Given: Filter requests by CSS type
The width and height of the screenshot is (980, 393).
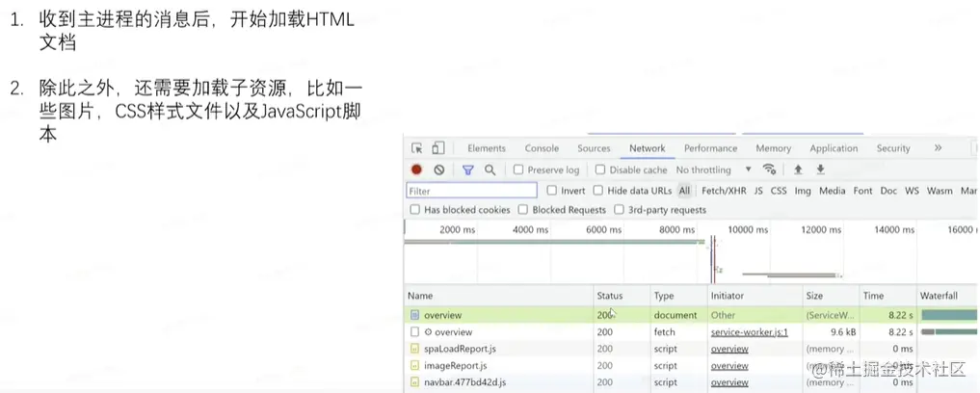Looking at the screenshot, I should [x=779, y=191].
